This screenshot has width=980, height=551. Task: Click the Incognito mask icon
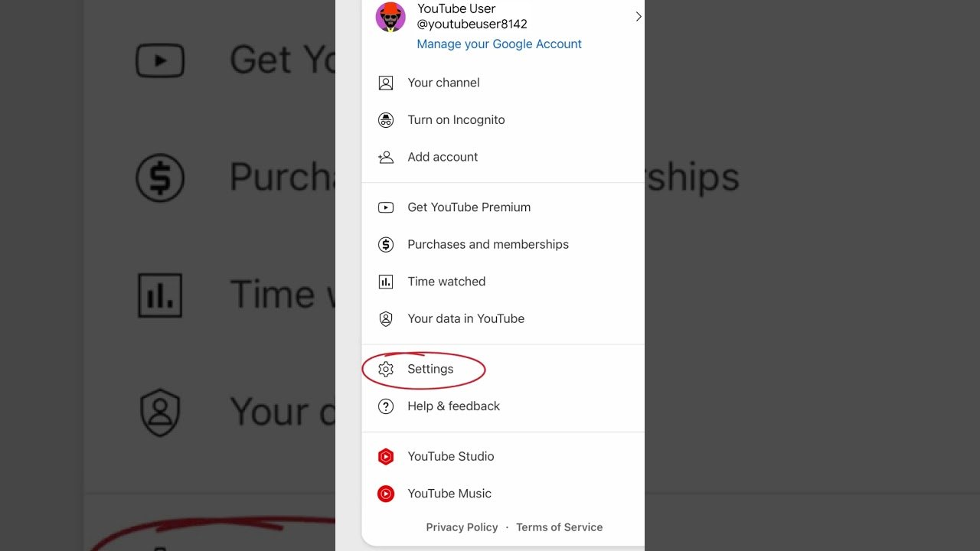(x=386, y=120)
